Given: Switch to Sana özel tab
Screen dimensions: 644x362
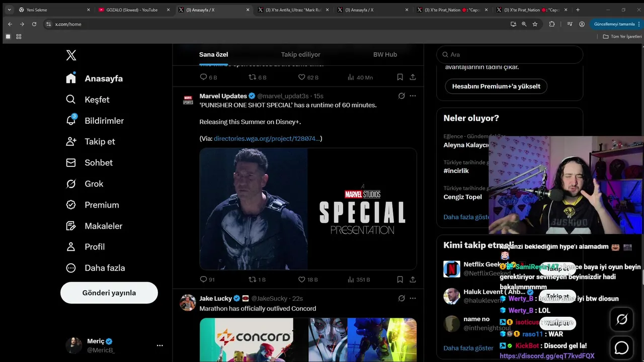Looking at the screenshot, I should click(214, 54).
